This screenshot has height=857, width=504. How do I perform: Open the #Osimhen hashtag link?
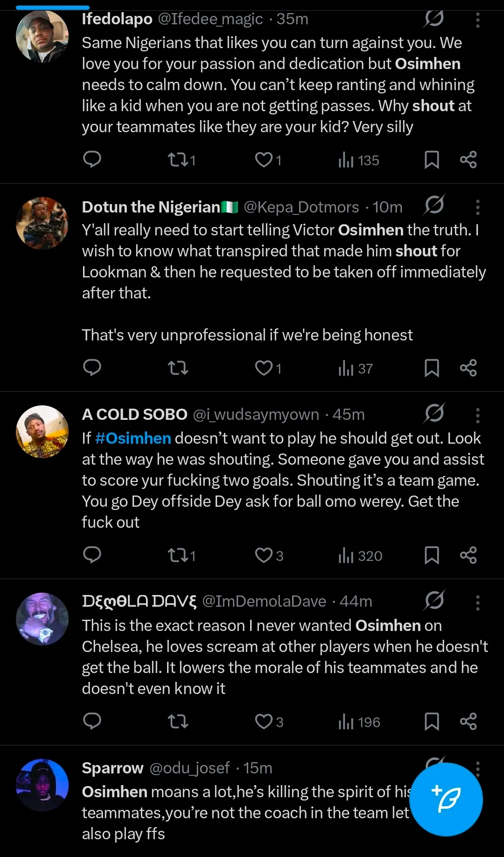pos(133,438)
